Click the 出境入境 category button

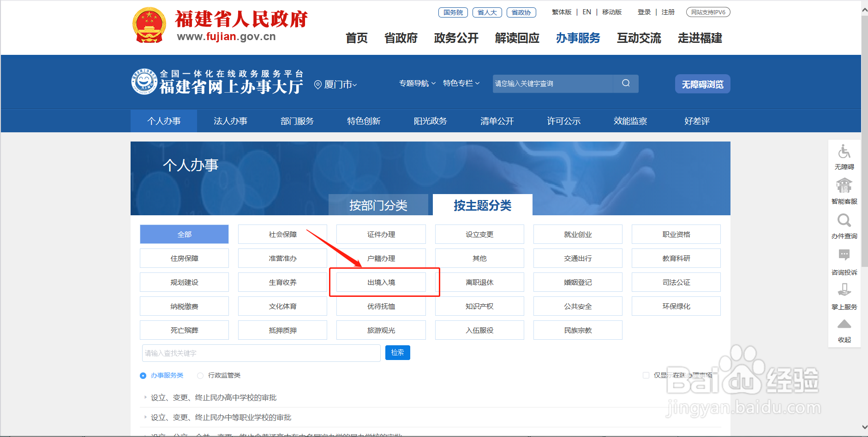381,282
